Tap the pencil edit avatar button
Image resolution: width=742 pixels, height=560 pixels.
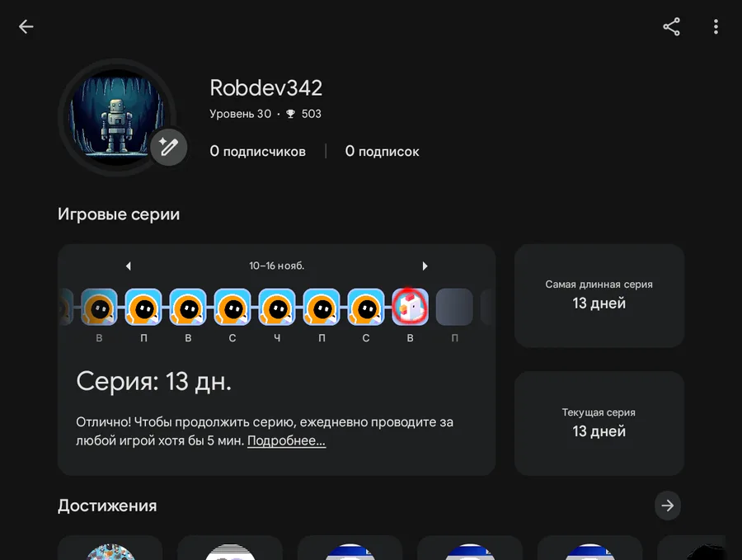[x=168, y=148]
